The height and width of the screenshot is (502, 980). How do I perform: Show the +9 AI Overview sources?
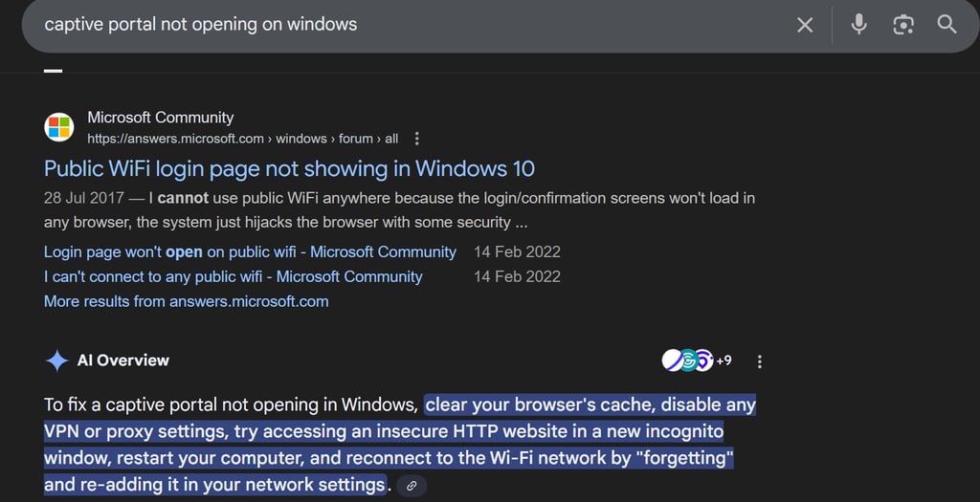(x=724, y=360)
